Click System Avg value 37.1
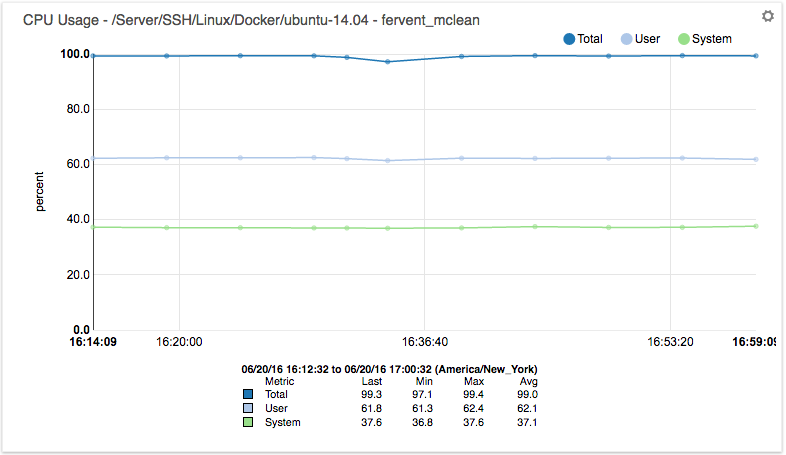The height and width of the screenshot is (455, 786). point(527,422)
